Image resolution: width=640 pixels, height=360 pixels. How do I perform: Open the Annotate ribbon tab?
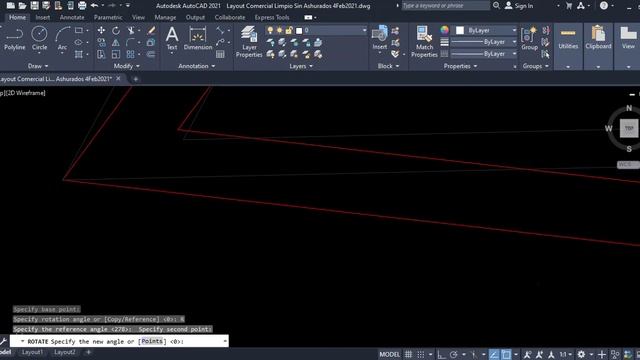click(x=72, y=18)
